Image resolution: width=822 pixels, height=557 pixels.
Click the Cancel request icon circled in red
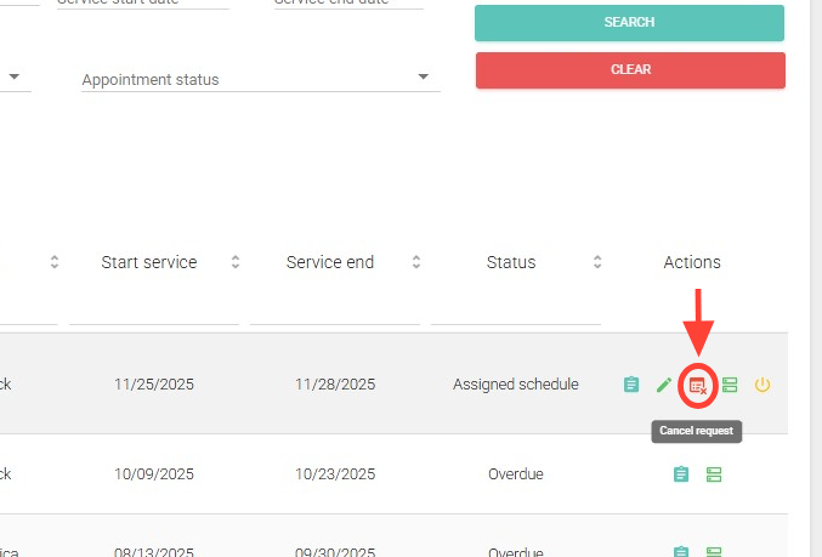point(697,385)
